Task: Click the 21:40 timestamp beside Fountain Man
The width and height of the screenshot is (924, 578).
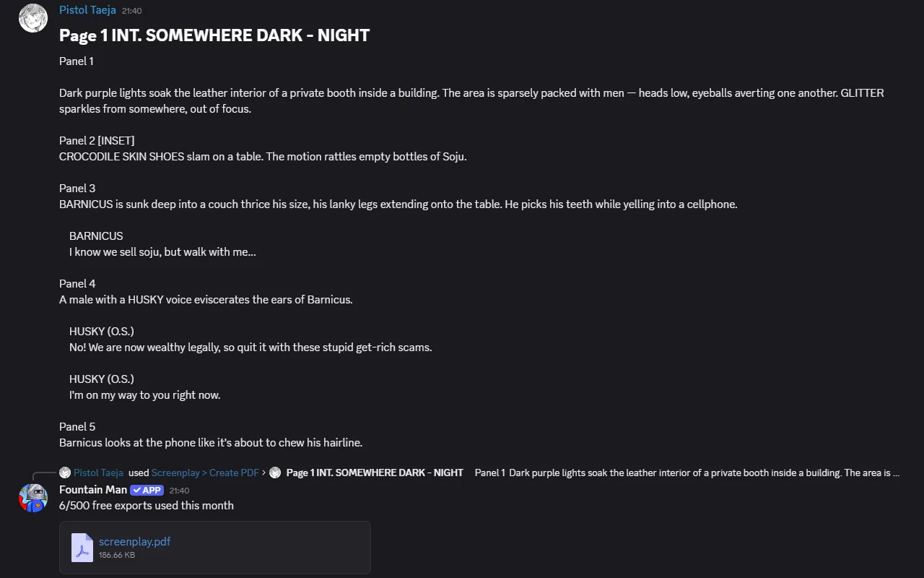Action: point(180,491)
